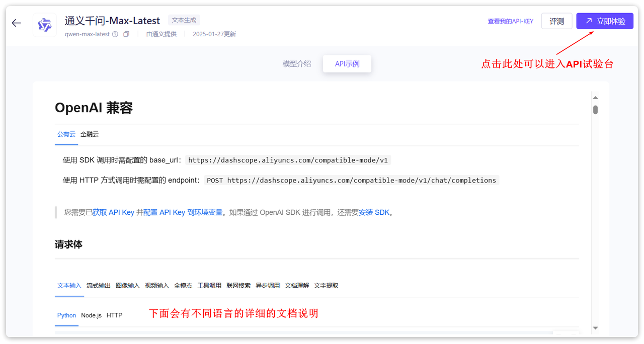Click the experience arrow icon on 立即体验

click(x=590, y=21)
